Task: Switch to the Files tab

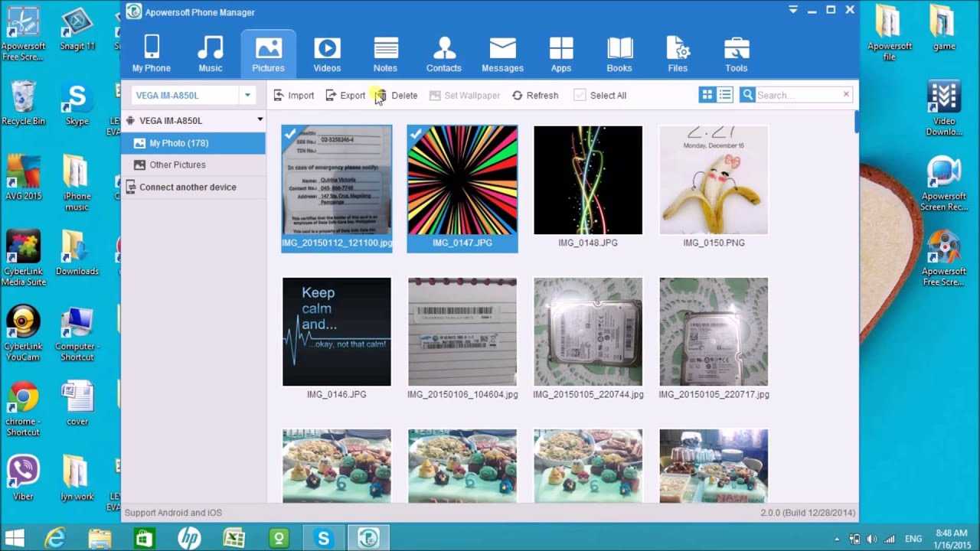Action: point(678,54)
